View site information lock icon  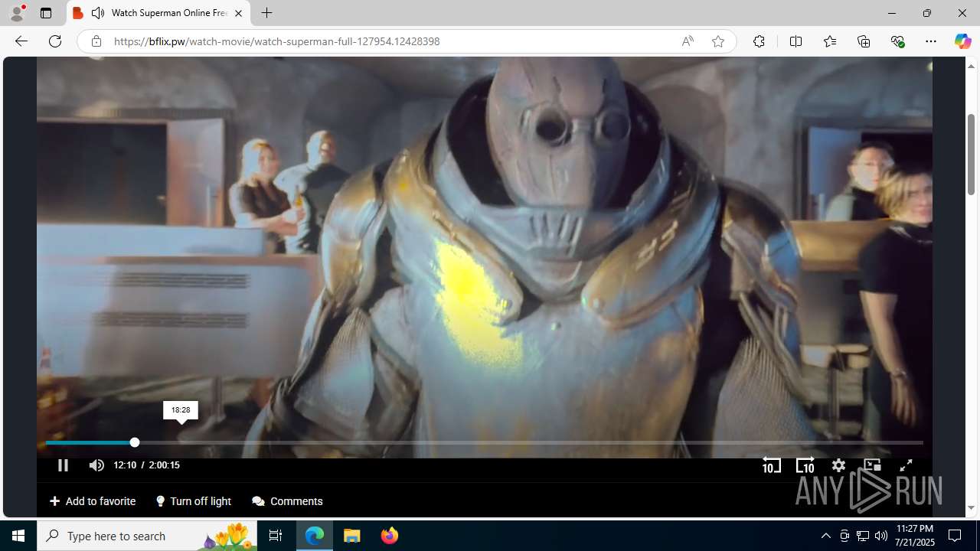(96, 41)
